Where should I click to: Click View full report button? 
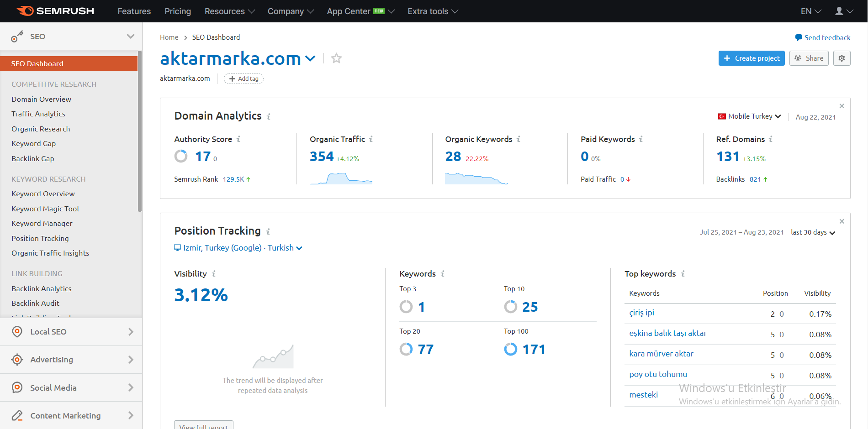(204, 425)
